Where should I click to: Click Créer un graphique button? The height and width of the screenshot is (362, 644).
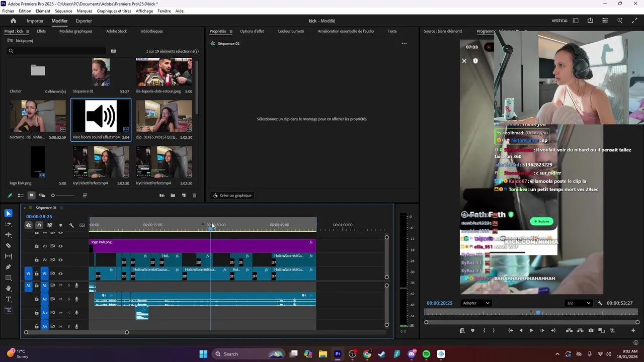click(x=232, y=196)
